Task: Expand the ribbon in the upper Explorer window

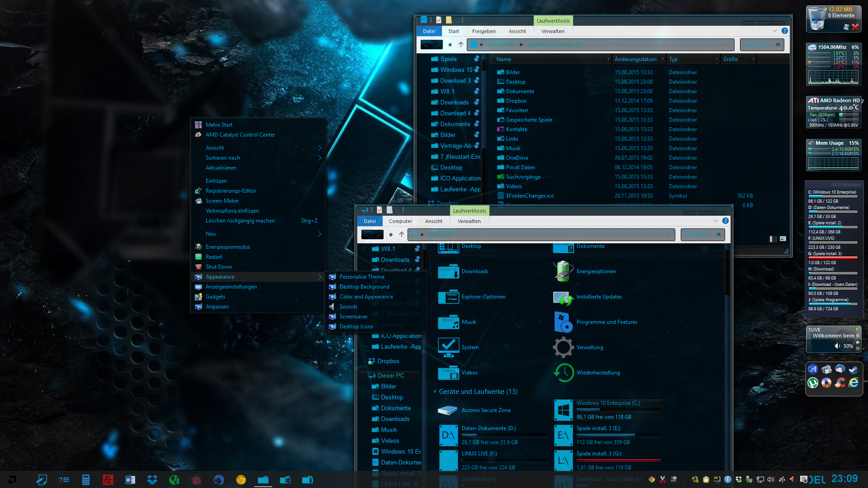Action: click(x=774, y=31)
